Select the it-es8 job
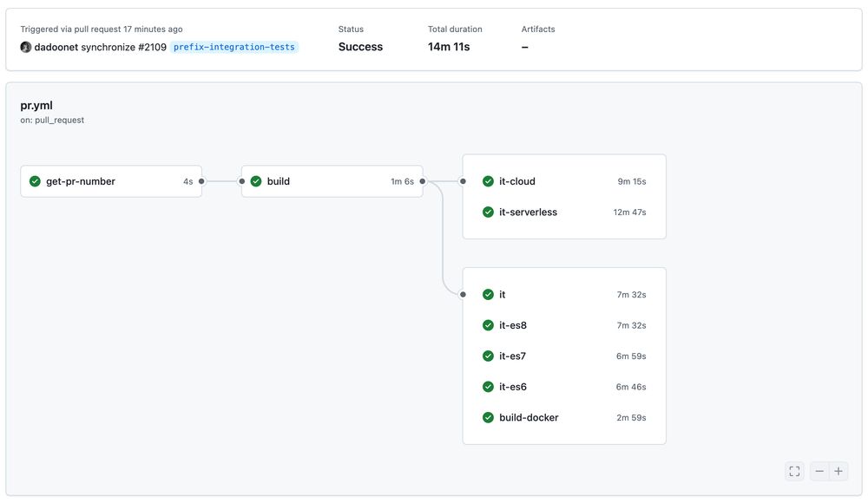Screen dimensions: 868x503 coord(513,325)
